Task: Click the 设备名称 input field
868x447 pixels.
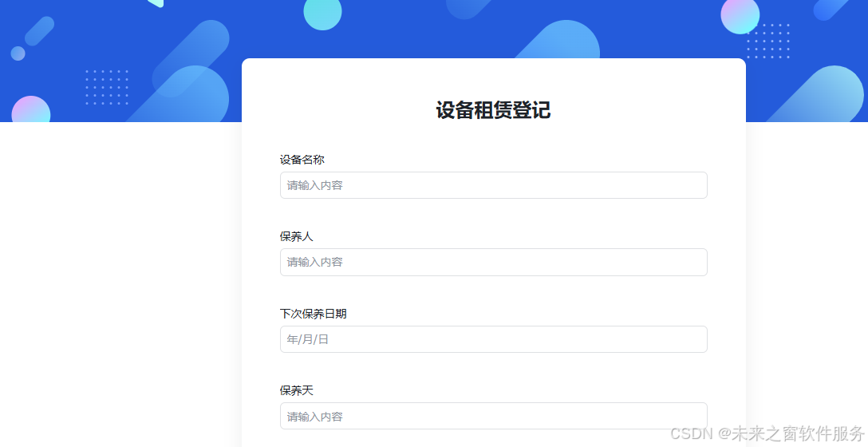Action: click(493, 185)
